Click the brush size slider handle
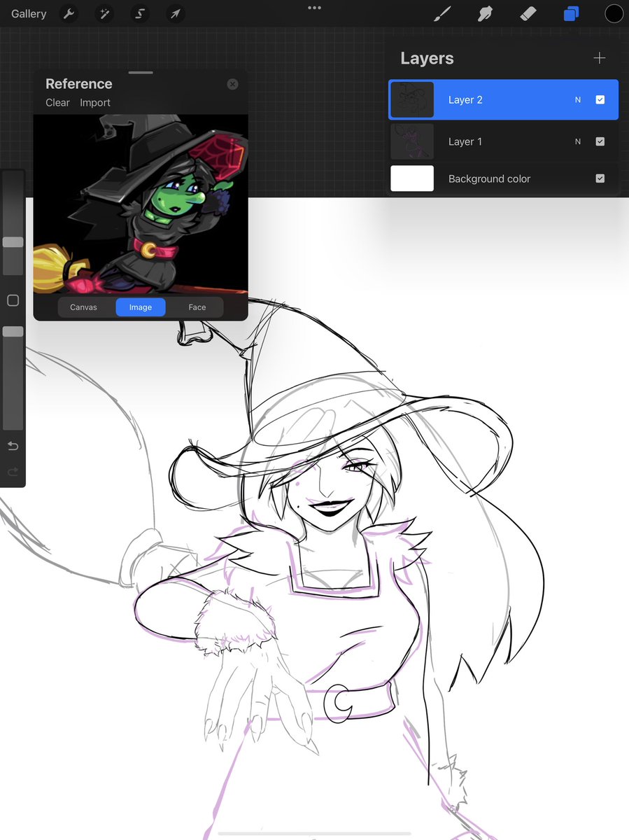 coord(13,242)
